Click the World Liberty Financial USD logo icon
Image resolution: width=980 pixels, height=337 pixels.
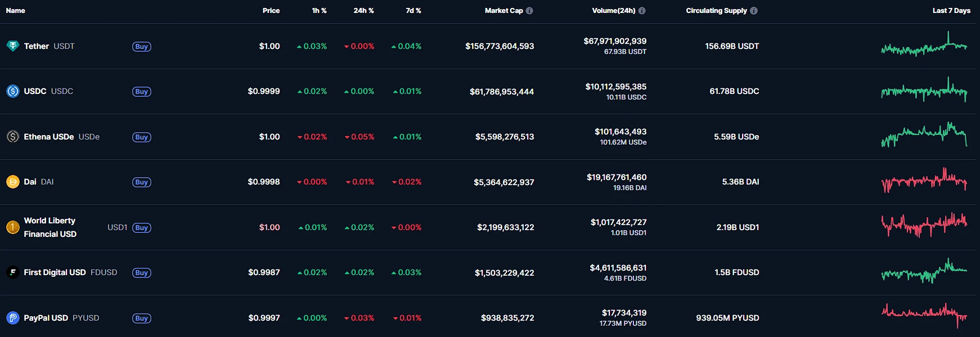click(12, 227)
